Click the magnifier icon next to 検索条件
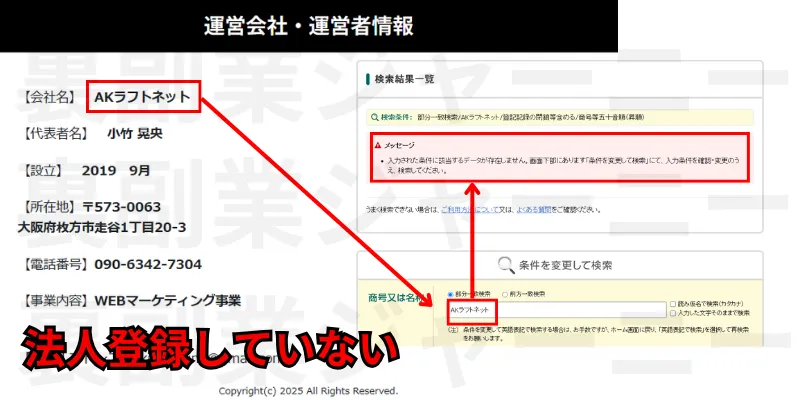The image size is (800, 400). click(375, 117)
